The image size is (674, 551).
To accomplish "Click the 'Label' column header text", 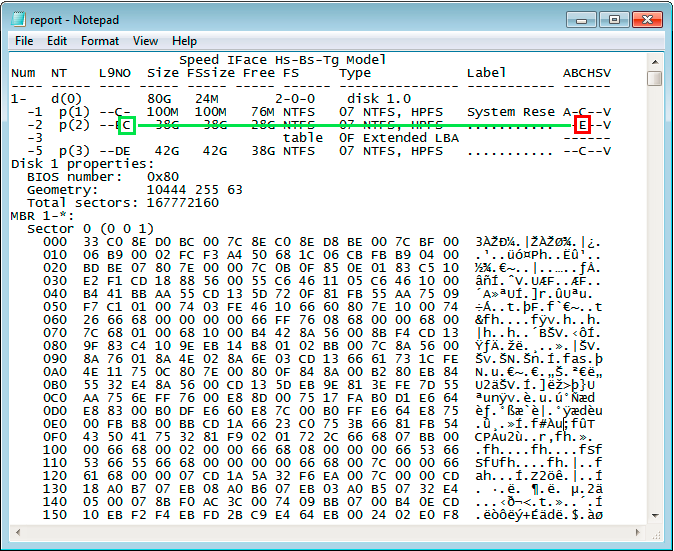I will [487, 73].
